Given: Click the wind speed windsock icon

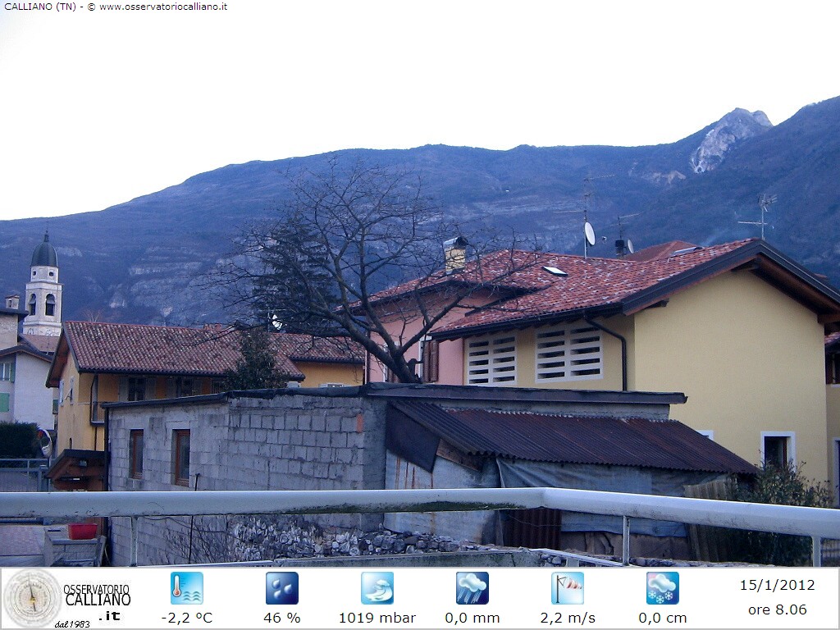Looking at the screenshot, I should tap(568, 588).
